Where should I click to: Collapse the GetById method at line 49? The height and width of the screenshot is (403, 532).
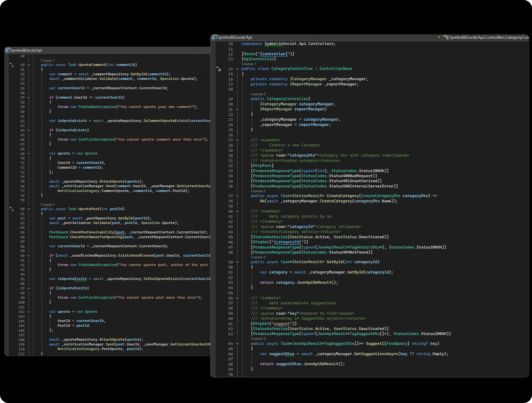[x=237, y=262]
